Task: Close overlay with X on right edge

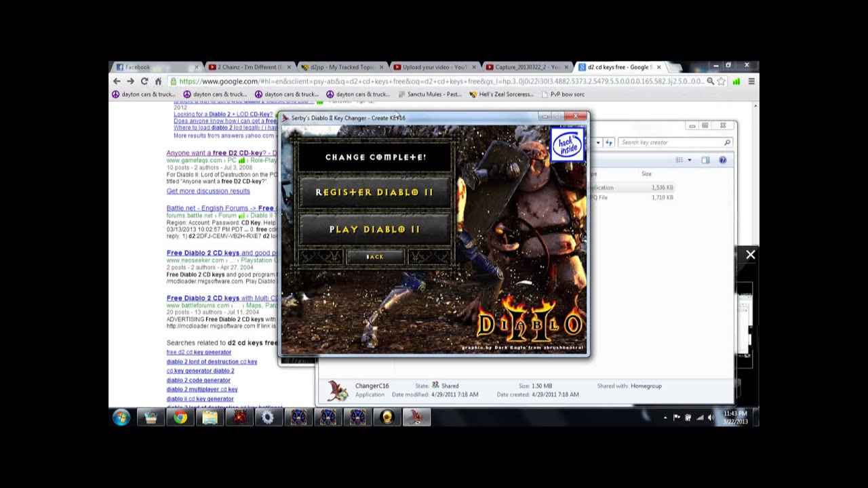Action: tap(750, 255)
